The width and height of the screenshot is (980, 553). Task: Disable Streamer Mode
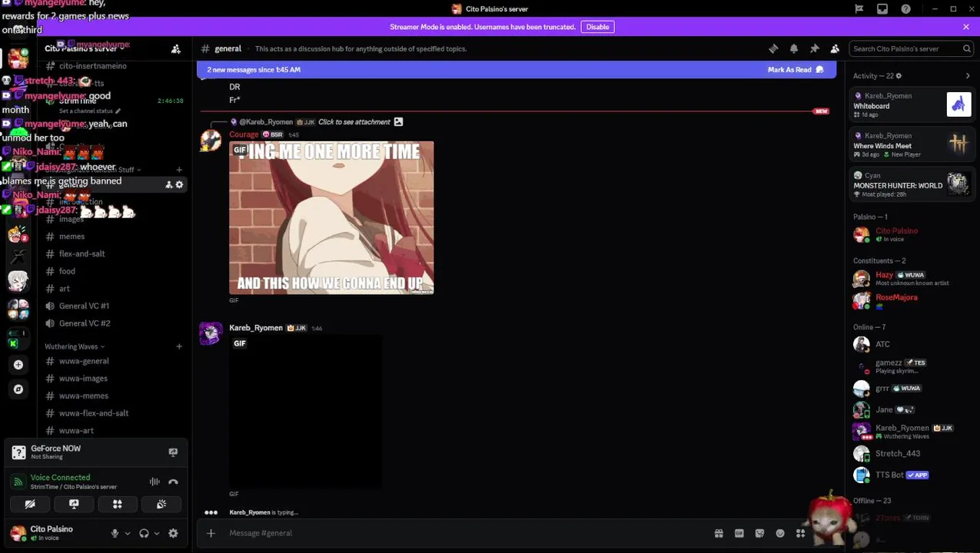(597, 27)
